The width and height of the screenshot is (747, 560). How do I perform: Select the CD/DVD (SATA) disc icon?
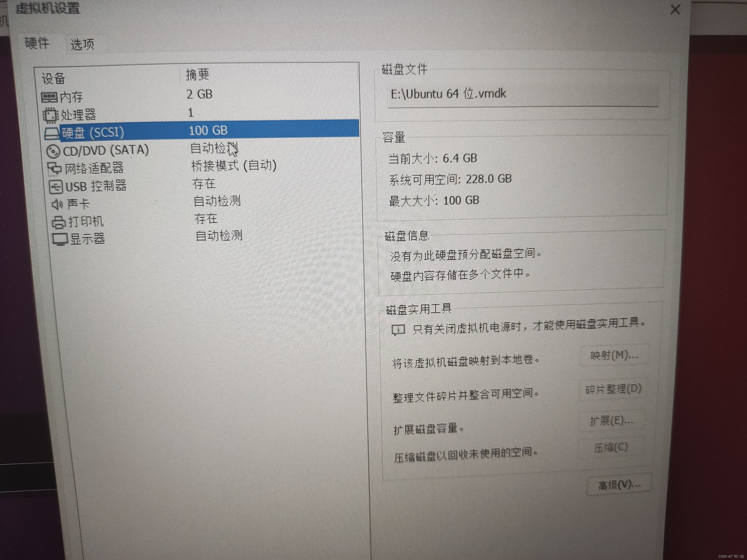point(53,151)
